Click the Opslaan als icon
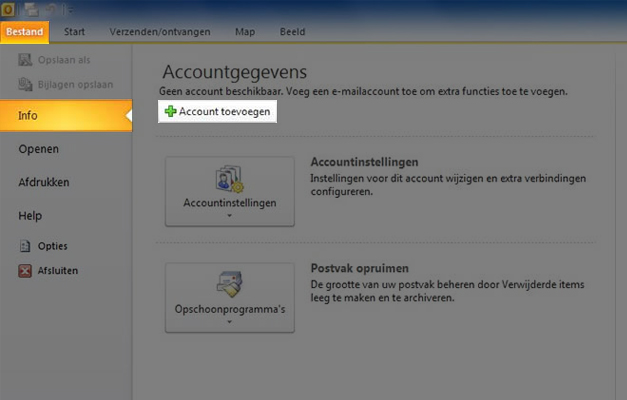 (25, 60)
